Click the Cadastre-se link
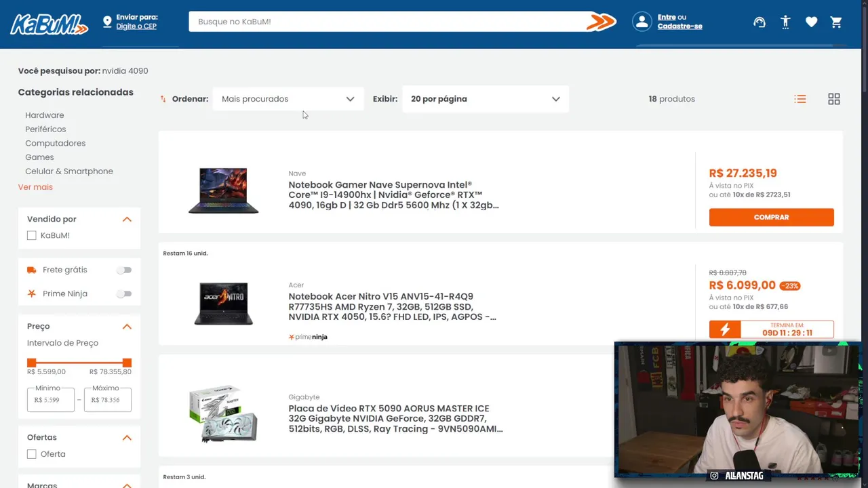Viewport: 868px width, 488px height. [679, 26]
